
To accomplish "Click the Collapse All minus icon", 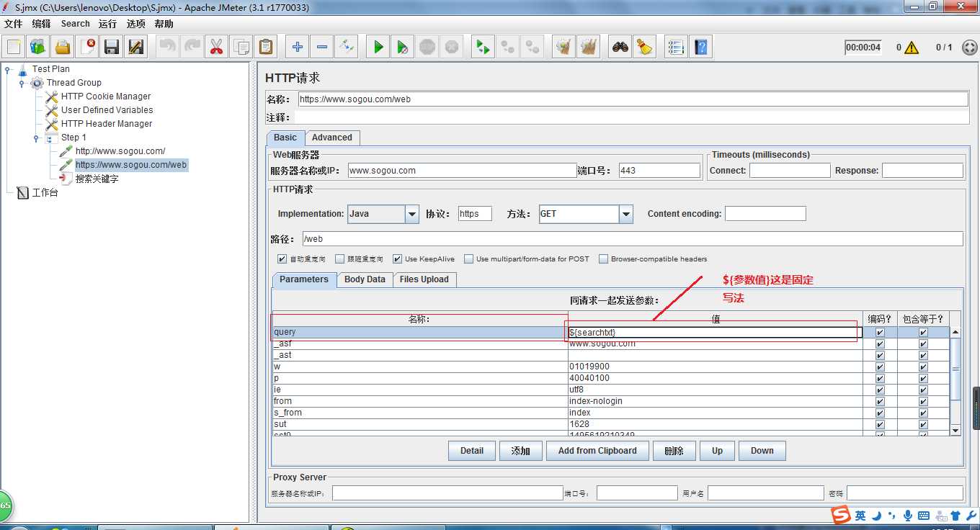I will click(322, 47).
